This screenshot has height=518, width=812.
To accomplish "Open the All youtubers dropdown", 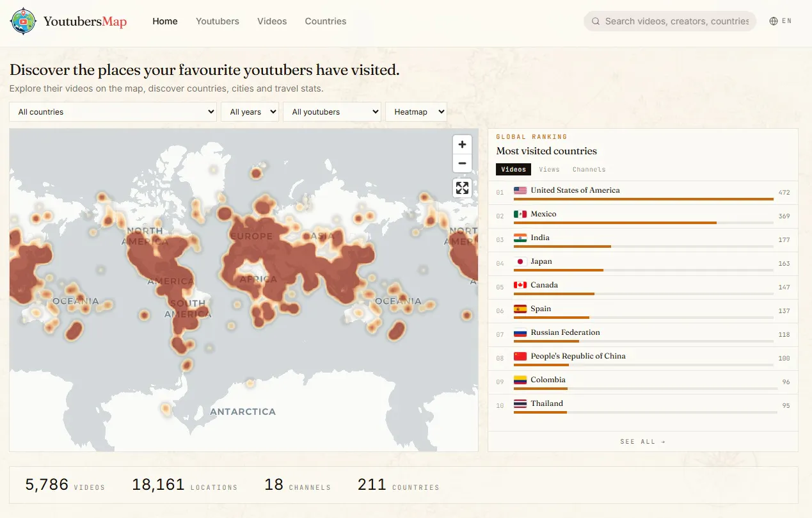I will pos(332,112).
